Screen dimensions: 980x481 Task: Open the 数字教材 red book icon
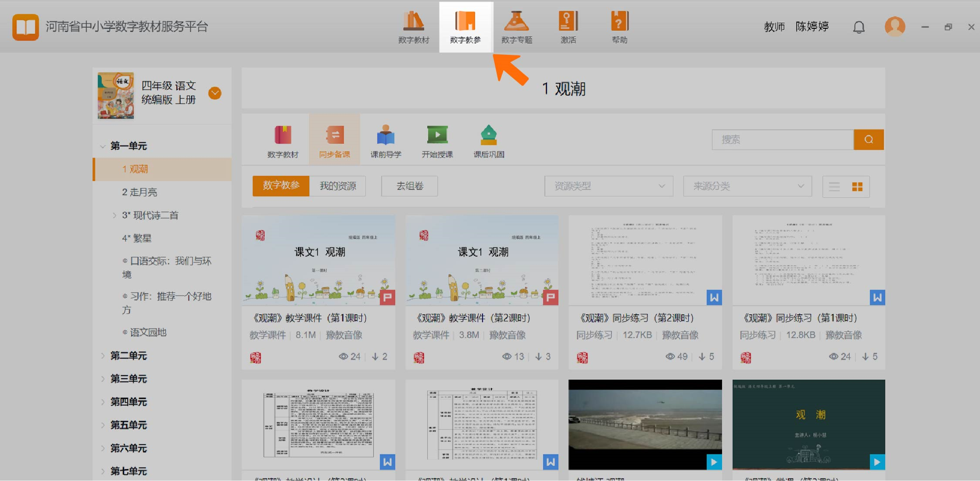283,135
